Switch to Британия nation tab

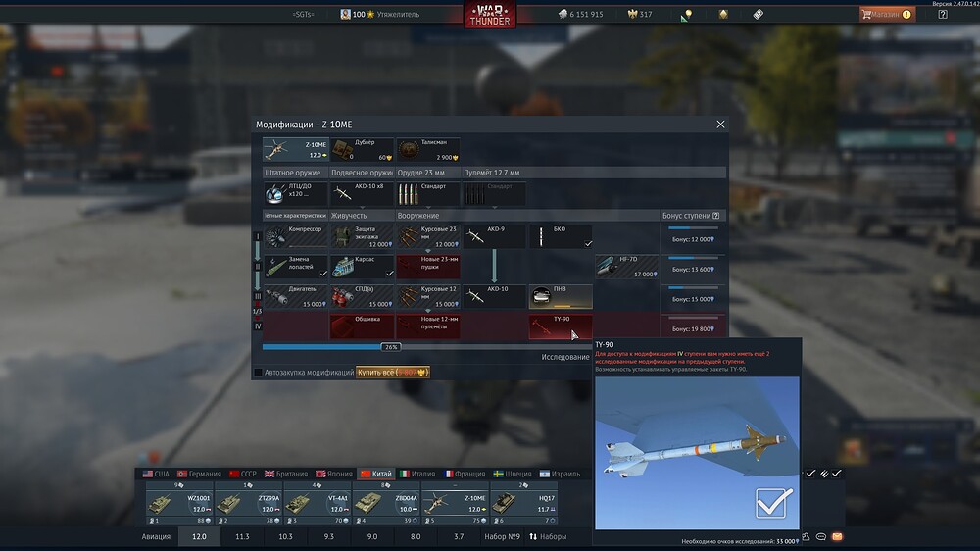tap(285, 474)
